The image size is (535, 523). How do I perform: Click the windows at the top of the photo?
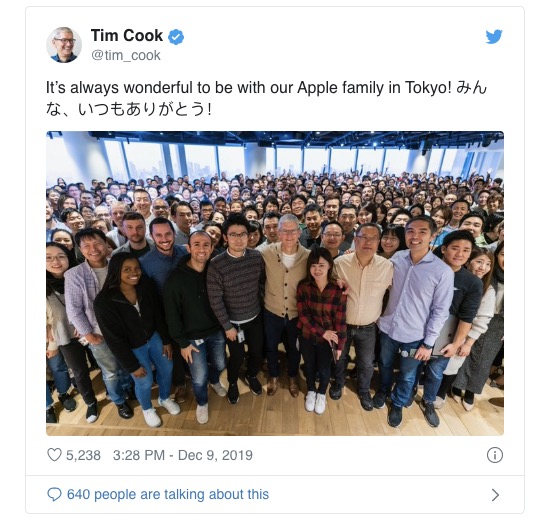pos(275,159)
